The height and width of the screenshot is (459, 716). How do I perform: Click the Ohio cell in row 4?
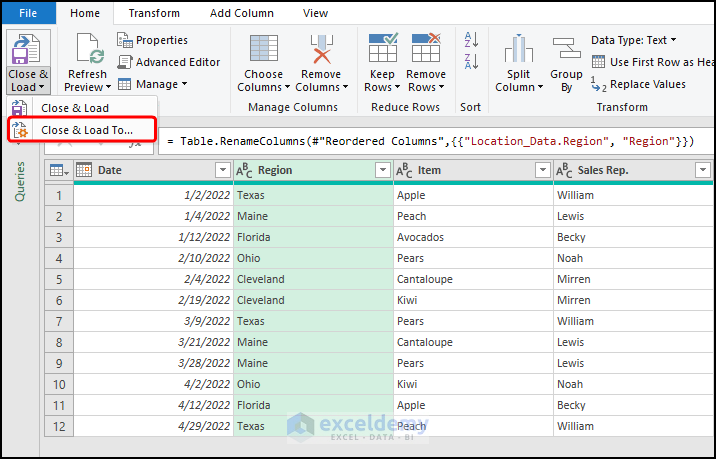(x=313, y=258)
